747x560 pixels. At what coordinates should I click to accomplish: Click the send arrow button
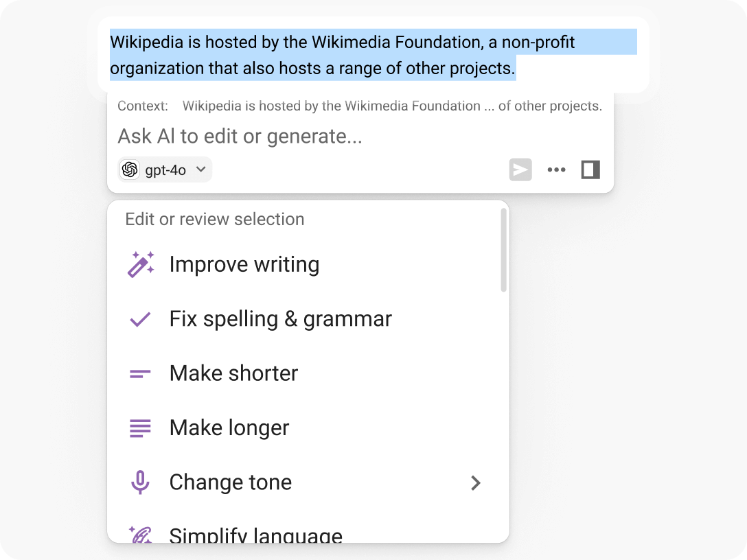click(x=520, y=170)
